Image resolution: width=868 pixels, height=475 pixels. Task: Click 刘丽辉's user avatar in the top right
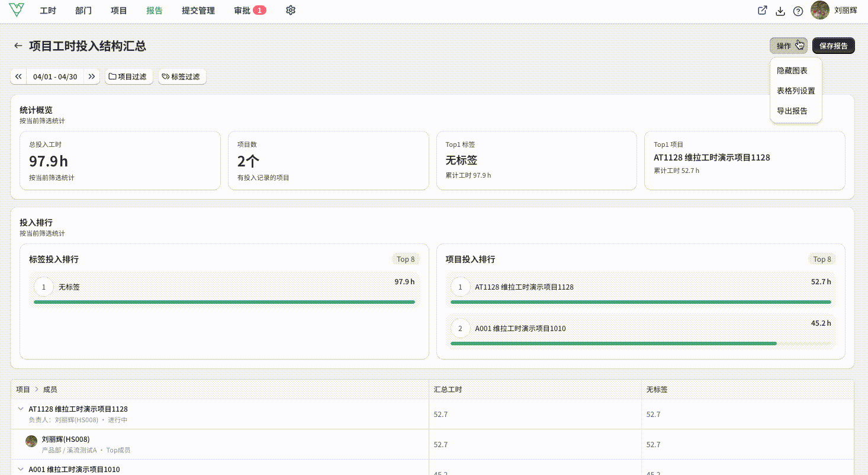[x=820, y=10]
